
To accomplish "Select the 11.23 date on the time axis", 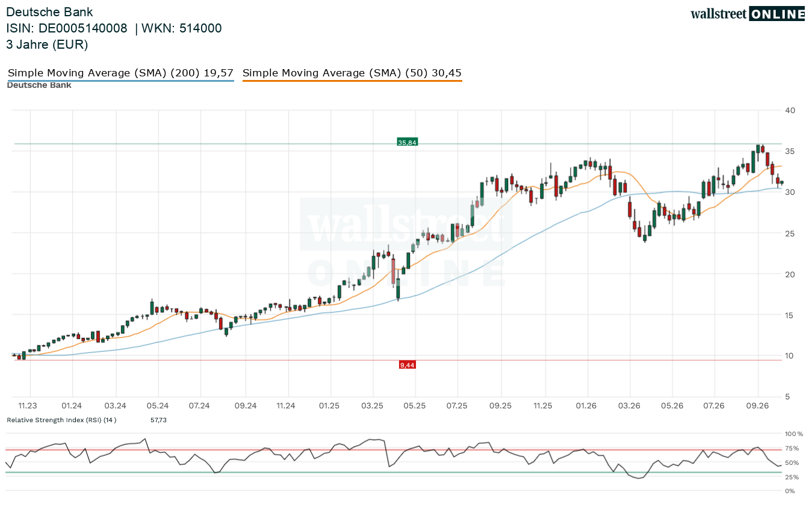I will pos(28,406).
